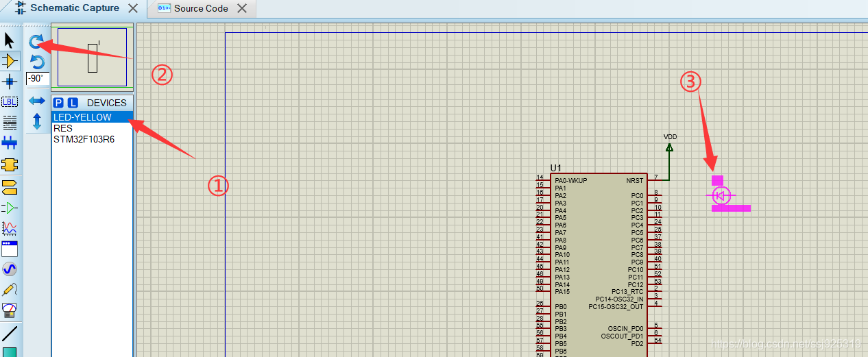Screen dimensions: 868x357
Task: Pick the Text Script Mode tool
Action: 10,123
